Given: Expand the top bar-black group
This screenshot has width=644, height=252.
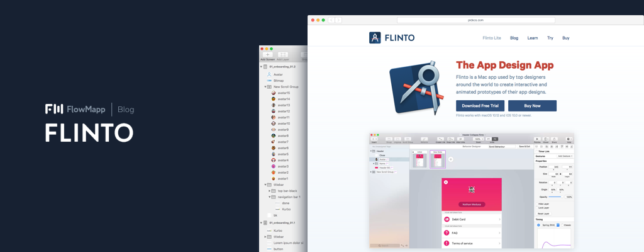Looking at the screenshot, I should pos(269,191).
